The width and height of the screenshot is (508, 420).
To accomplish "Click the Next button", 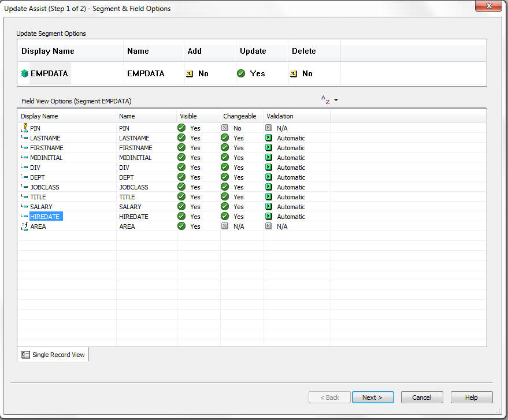I will (x=373, y=397).
